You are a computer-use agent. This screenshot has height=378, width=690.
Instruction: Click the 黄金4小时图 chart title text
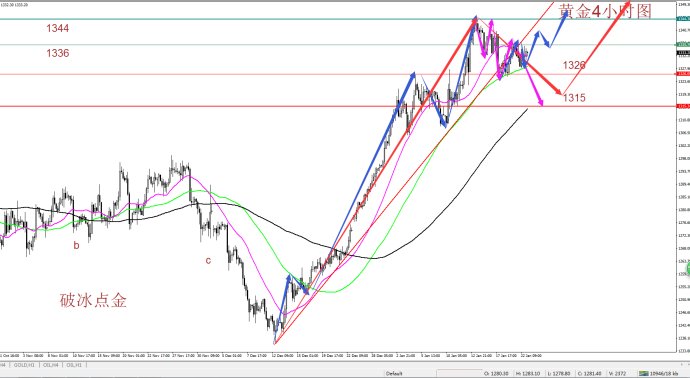(x=605, y=11)
